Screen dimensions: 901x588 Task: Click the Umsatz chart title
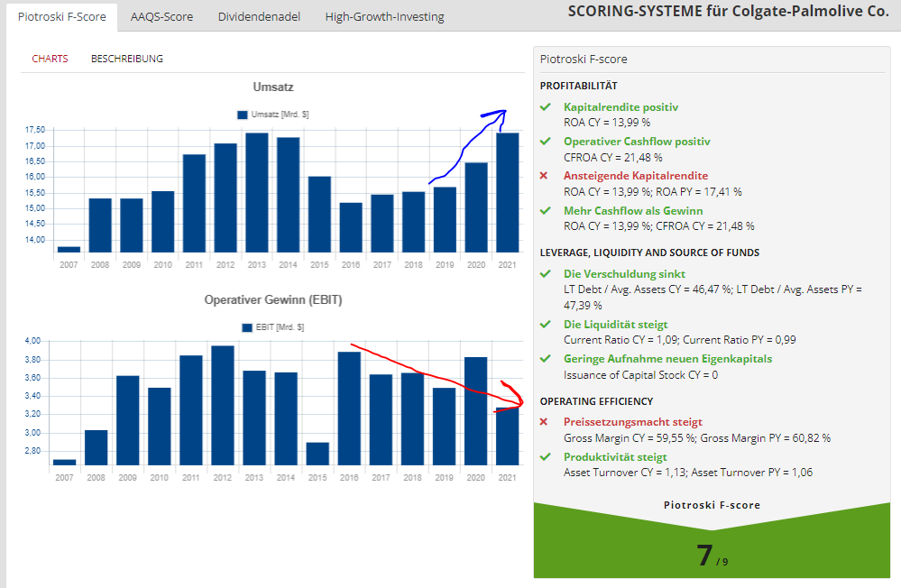pos(273,87)
